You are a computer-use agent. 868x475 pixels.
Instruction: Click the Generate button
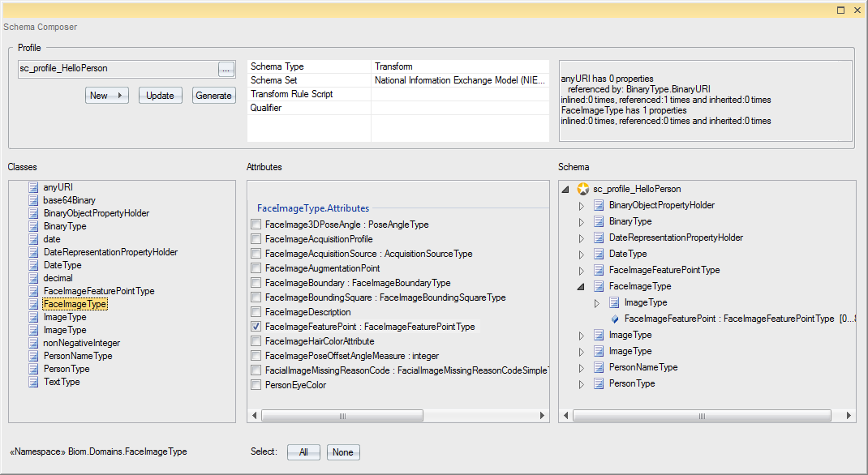pyautogui.click(x=213, y=96)
